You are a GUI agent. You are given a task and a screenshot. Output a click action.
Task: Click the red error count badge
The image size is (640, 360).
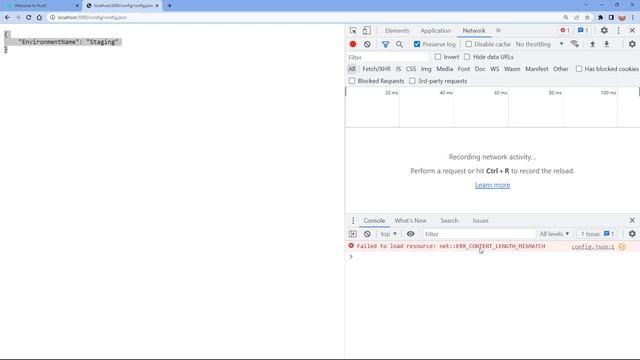coord(565,31)
